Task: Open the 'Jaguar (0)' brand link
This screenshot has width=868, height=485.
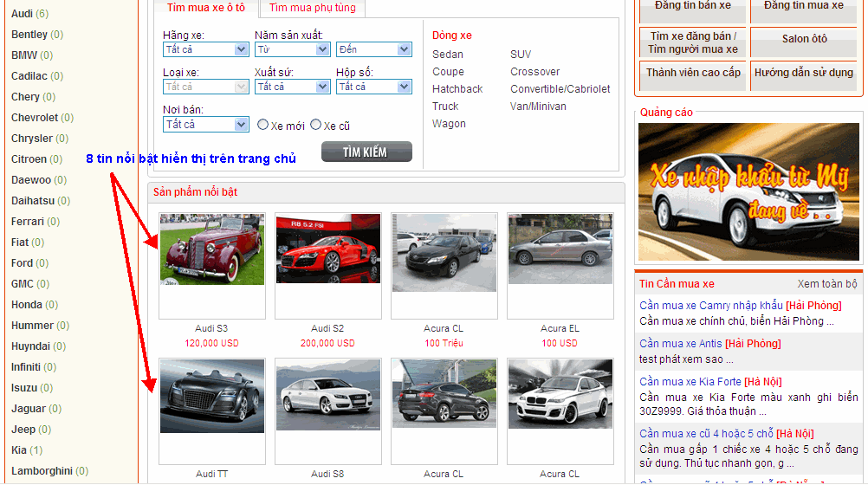Action: click(36, 409)
